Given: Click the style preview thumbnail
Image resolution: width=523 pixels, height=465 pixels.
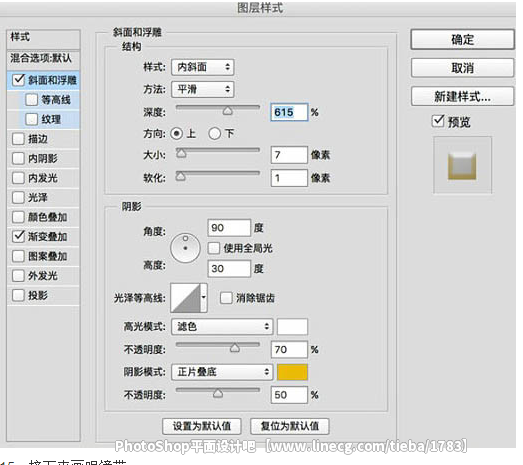Looking at the screenshot, I should point(462,165).
